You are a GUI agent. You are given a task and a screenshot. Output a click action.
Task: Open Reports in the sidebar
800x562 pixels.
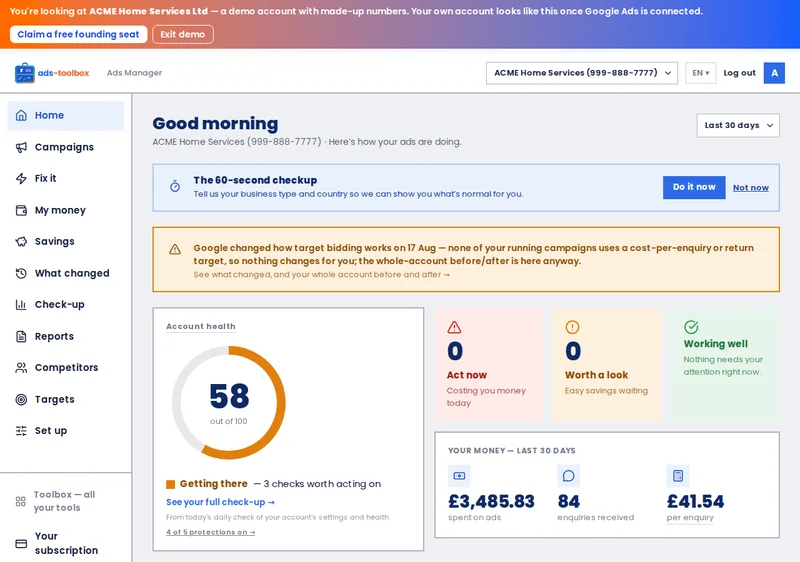pyautogui.click(x=66, y=337)
